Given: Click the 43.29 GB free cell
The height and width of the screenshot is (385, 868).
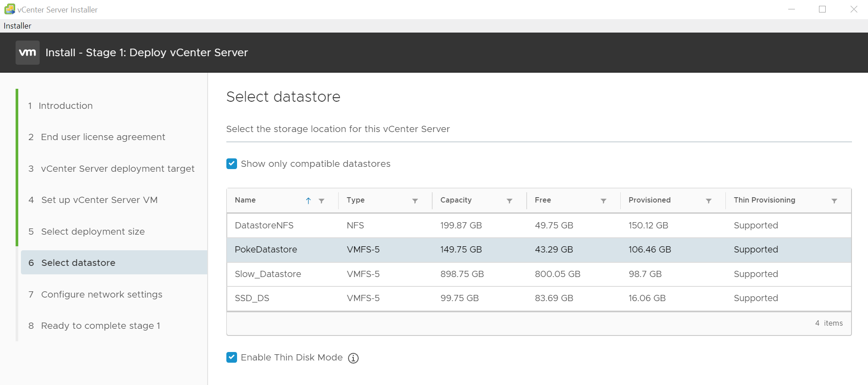Looking at the screenshot, I should pyautogui.click(x=554, y=249).
